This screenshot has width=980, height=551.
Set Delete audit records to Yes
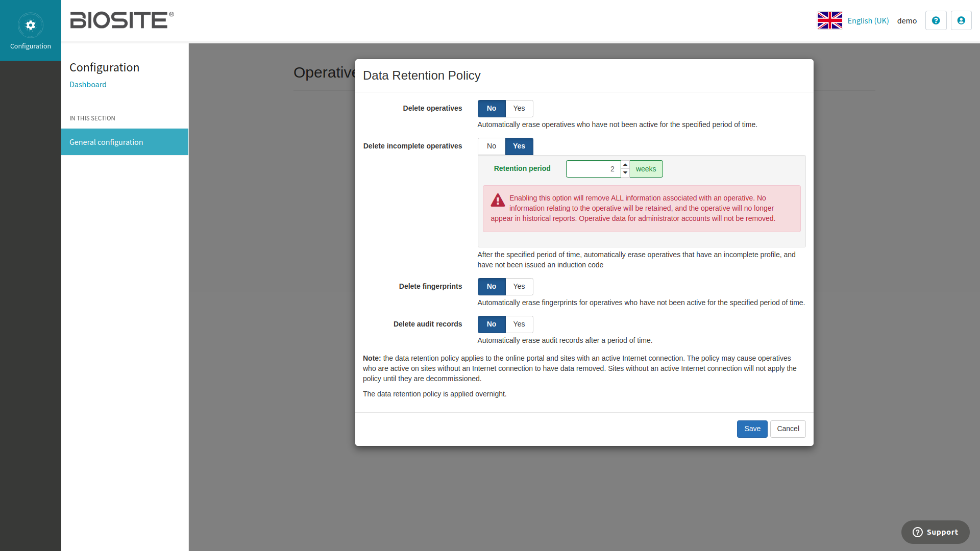coord(519,324)
